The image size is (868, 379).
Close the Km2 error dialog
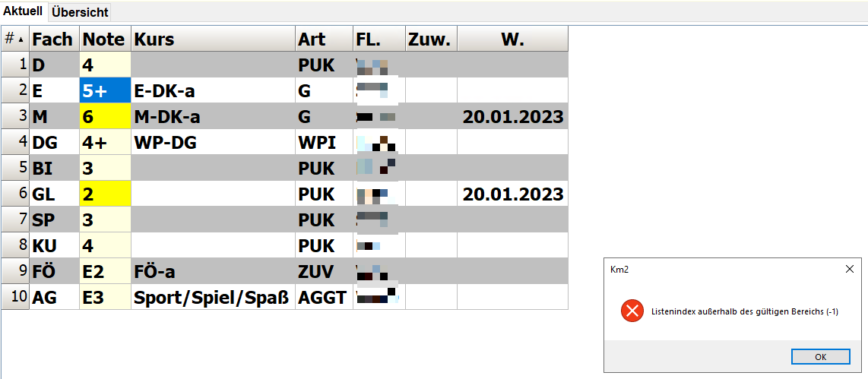click(850, 270)
